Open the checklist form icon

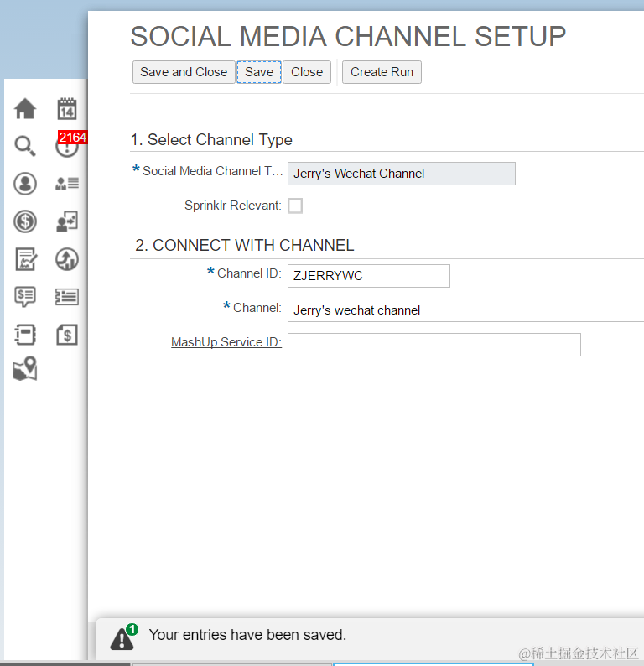(66, 297)
